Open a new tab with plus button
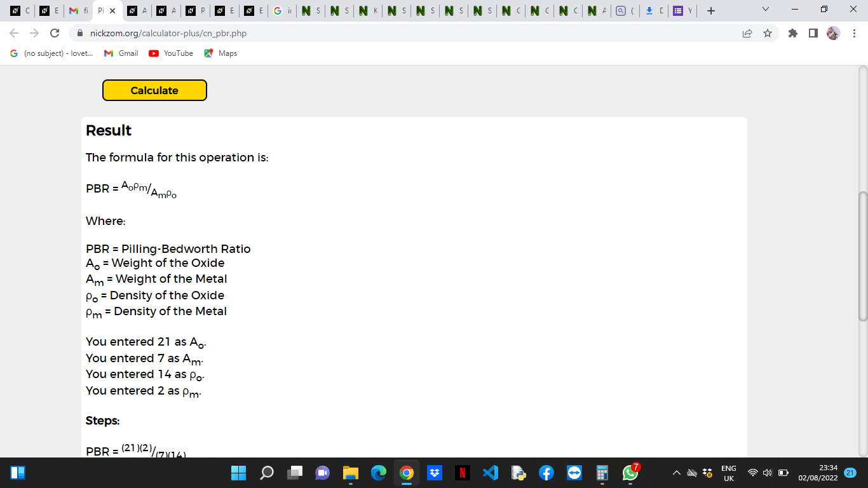 coord(711,11)
